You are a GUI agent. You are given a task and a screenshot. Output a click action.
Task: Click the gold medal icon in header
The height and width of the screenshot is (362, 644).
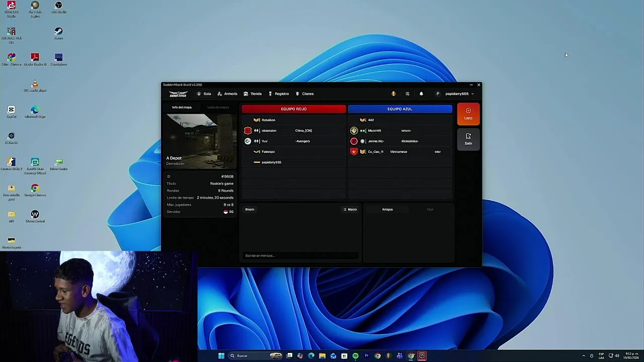[x=393, y=94]
